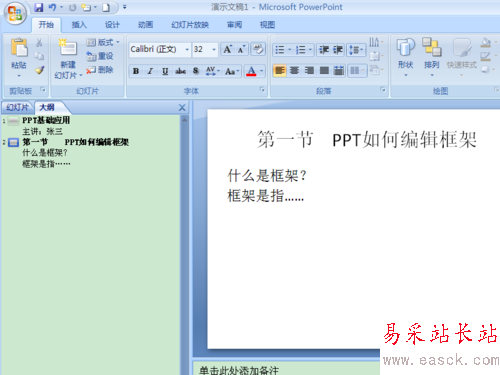Open paragraph dialog launcher in 段落 group
The height and width of the screenshot is (375, 500).
(383, 89)
